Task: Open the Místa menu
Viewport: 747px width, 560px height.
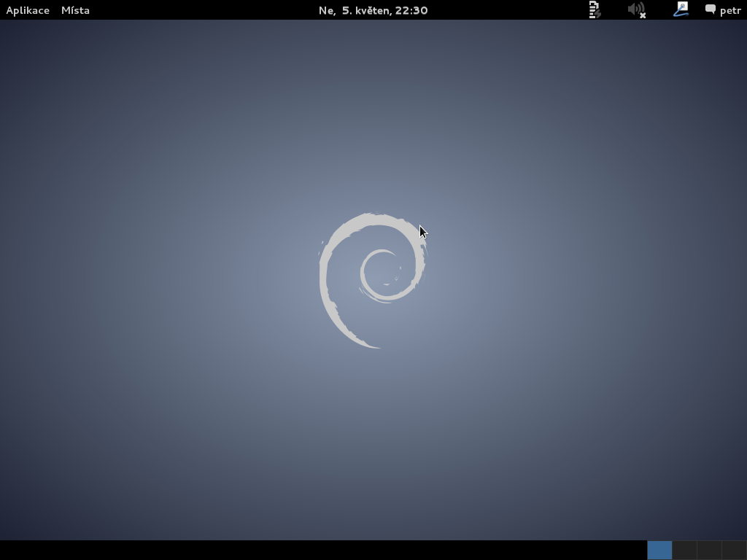Action: tap(75, 10)
